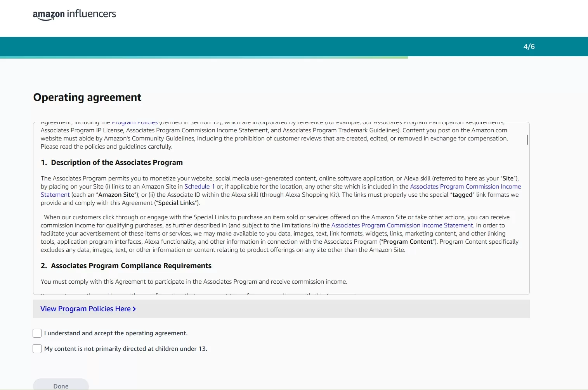This screenshot has width=588, height=390.
Task: Click the agreement text box scrollbar thumb
Action: point(527,140)
